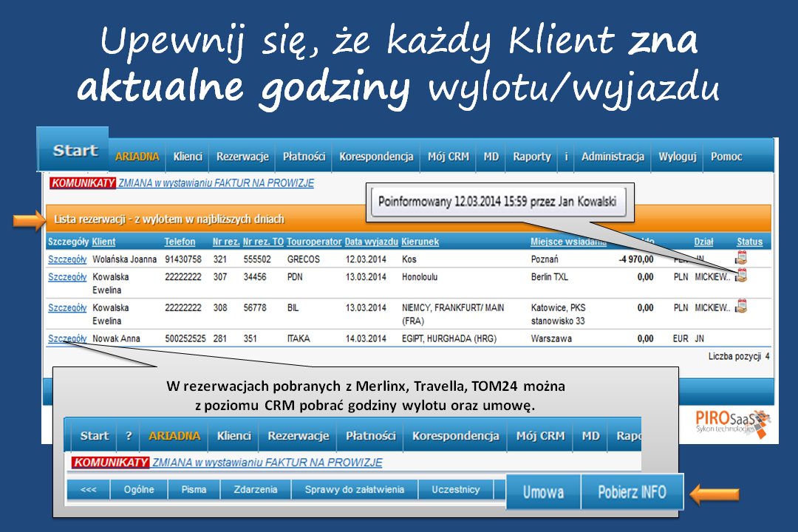Open the Administracja menu
Viewport: 798px width, 532px height.
[613, 157]
